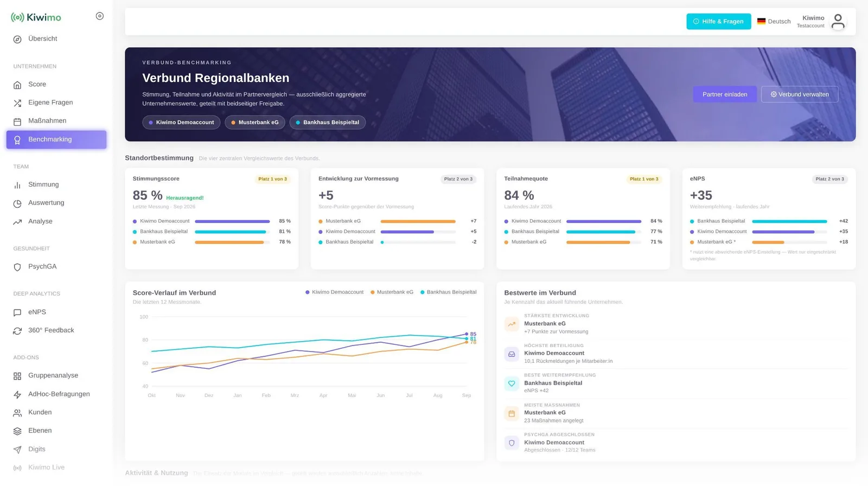The height and width of the screenshot is (499, 868).
Task: Click the Digits paper plane icon
Action: (17, 450)
